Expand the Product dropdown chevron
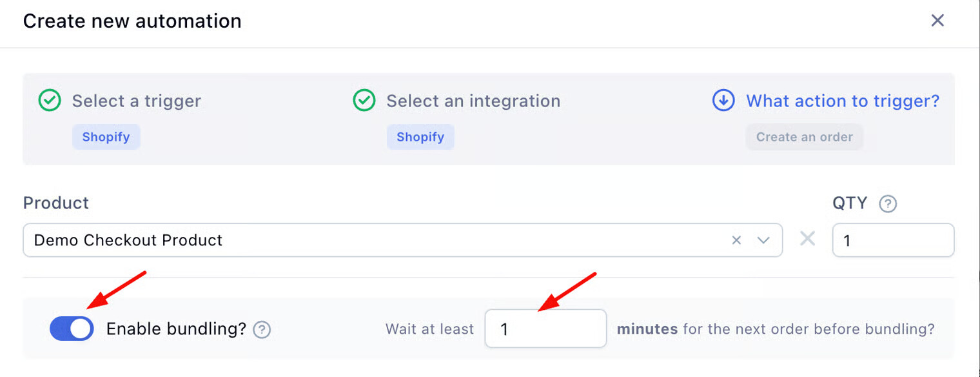Image resolution: width=980 pixels, height=377 pixels. [x=763, y=240]
